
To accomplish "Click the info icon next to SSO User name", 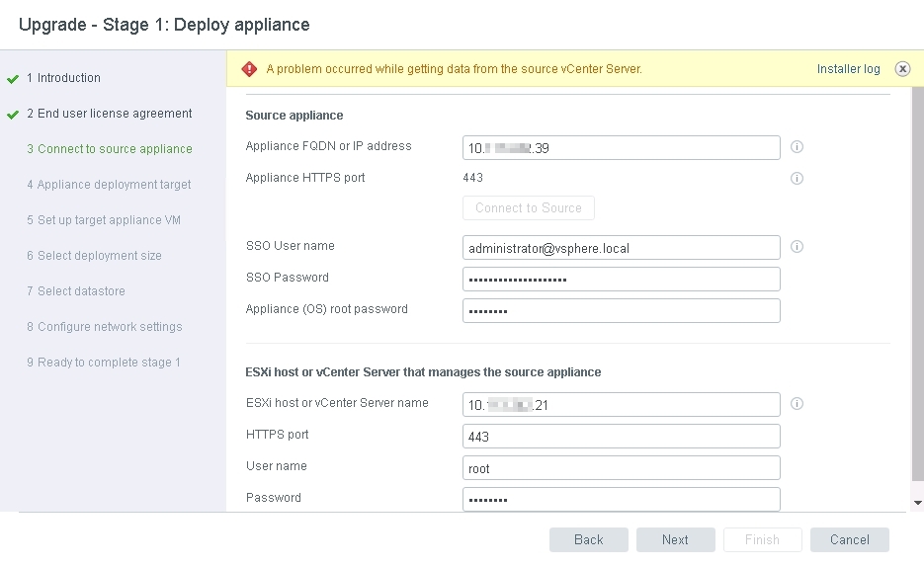I will click(x=797, y=247).
